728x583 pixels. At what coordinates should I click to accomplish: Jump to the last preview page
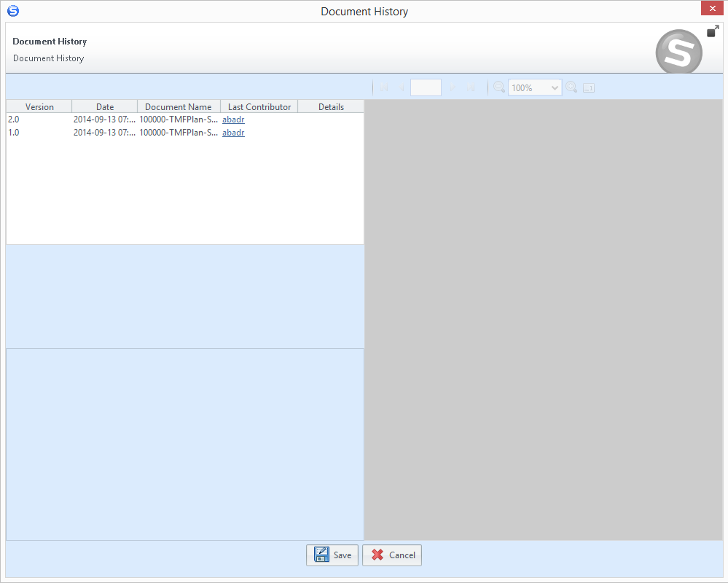pyautogui.click(x=470, y=87)
